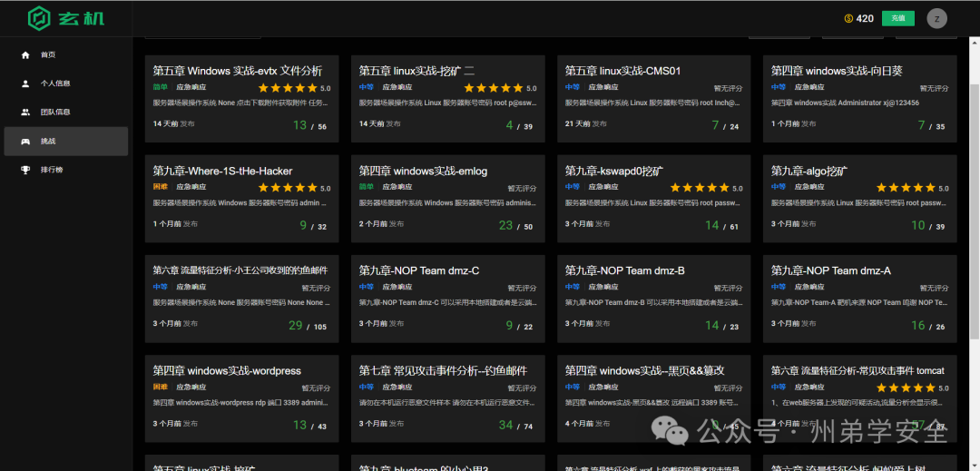Open the user avatar Z menu
Image resolution: width=980 pixels, height=471 pixels.
(936, 18)
